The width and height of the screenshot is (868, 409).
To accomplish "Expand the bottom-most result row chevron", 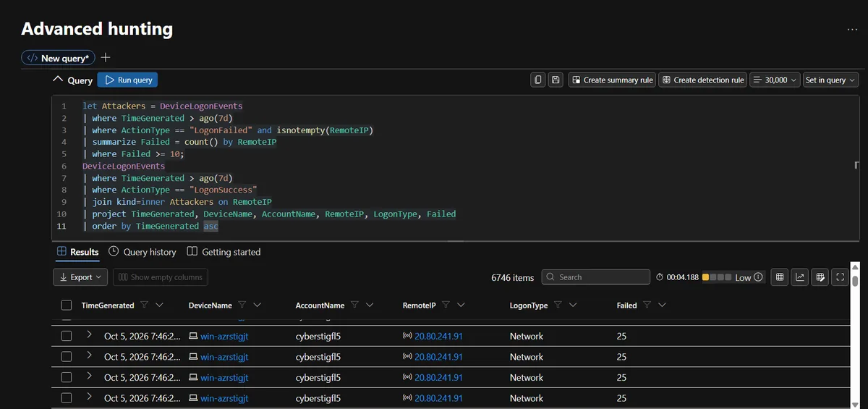I will [89, 397].
